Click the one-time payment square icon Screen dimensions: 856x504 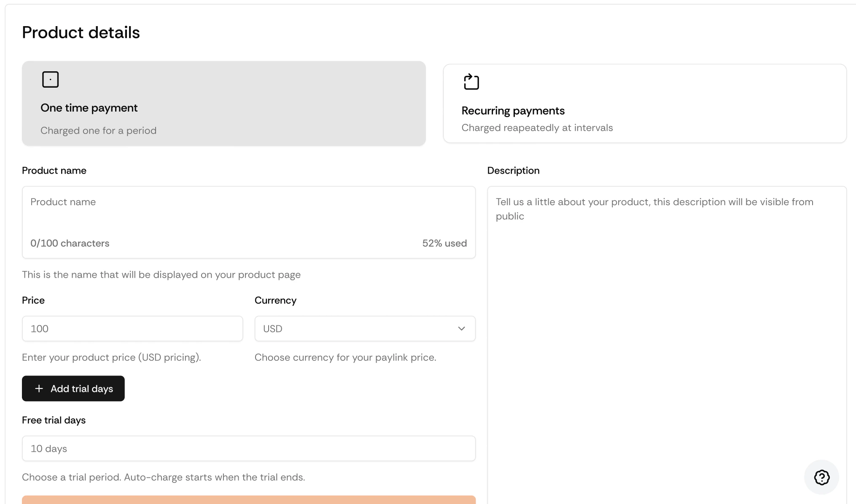coord(50,79)
